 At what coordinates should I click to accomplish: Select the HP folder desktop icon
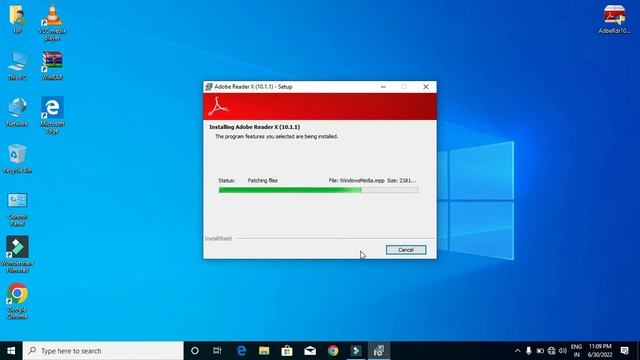17,19
